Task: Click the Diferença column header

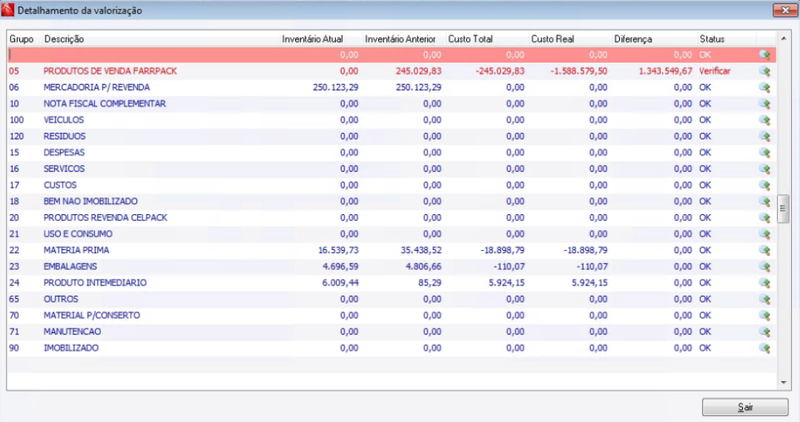Action: pos(633,39)
